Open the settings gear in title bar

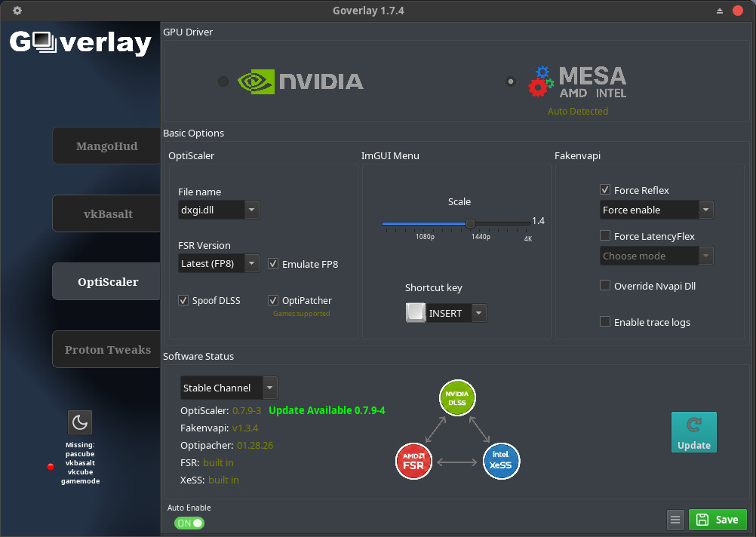[x=17, y=11]
